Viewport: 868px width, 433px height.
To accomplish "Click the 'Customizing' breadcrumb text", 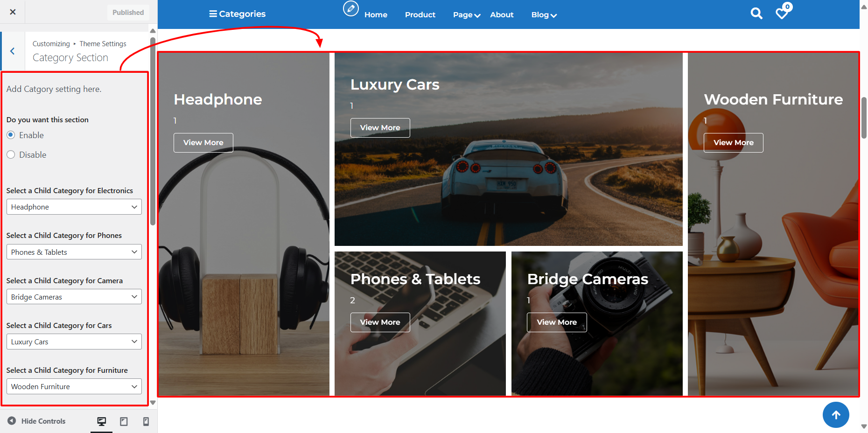I will (51, 44).
